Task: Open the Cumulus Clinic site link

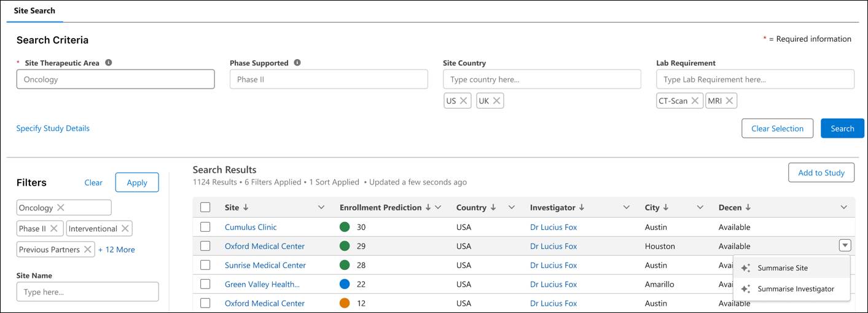Action: (x=251, y=227)
